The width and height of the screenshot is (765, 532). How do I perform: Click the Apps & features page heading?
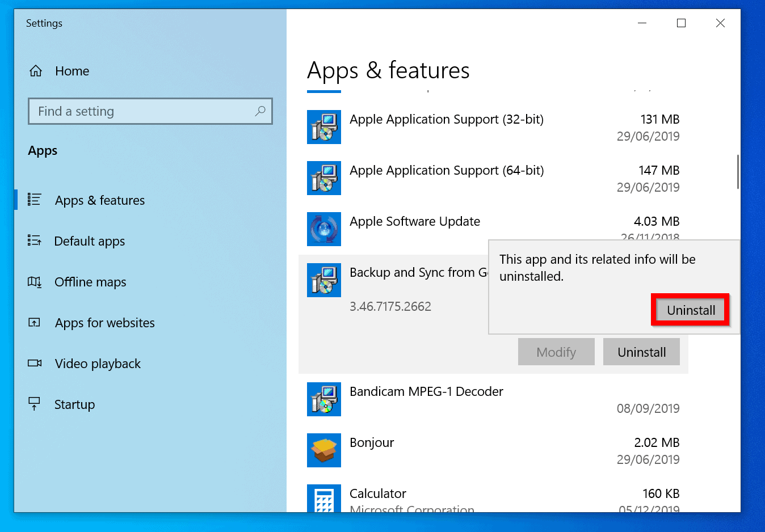(388, 71)
